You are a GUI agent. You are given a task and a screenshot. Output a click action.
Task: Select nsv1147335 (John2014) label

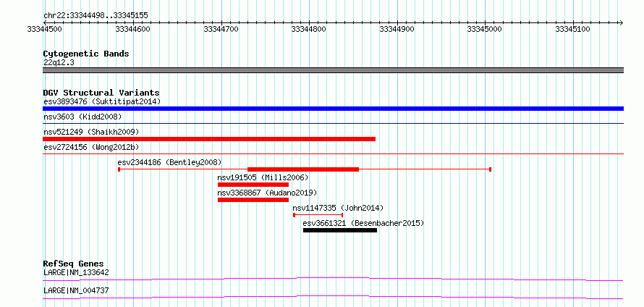[338, 208]
